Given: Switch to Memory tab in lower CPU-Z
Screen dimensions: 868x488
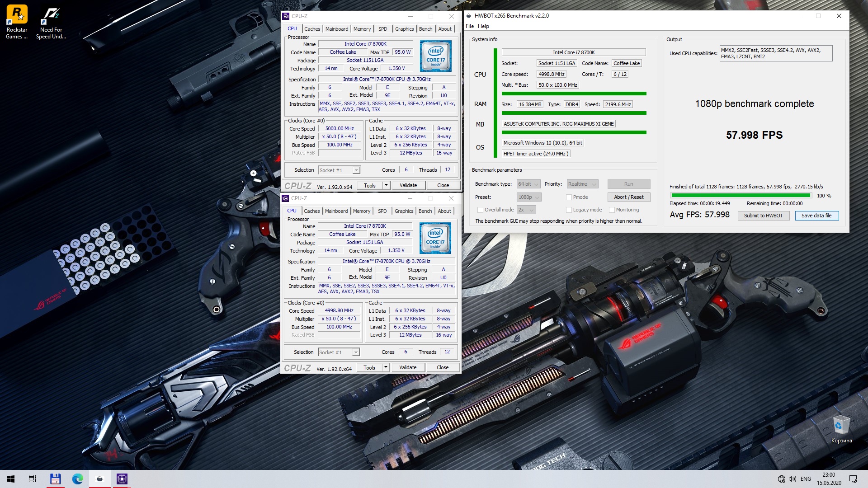Looking at the screenshot, I should coord(362,211).
